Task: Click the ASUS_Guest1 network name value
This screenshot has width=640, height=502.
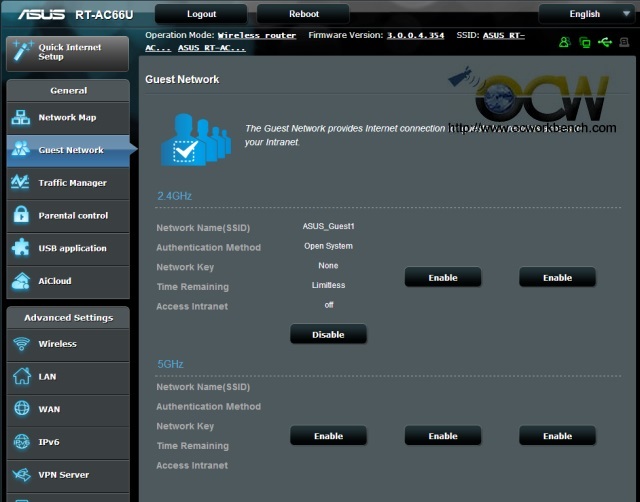Action: coord(329,226)
